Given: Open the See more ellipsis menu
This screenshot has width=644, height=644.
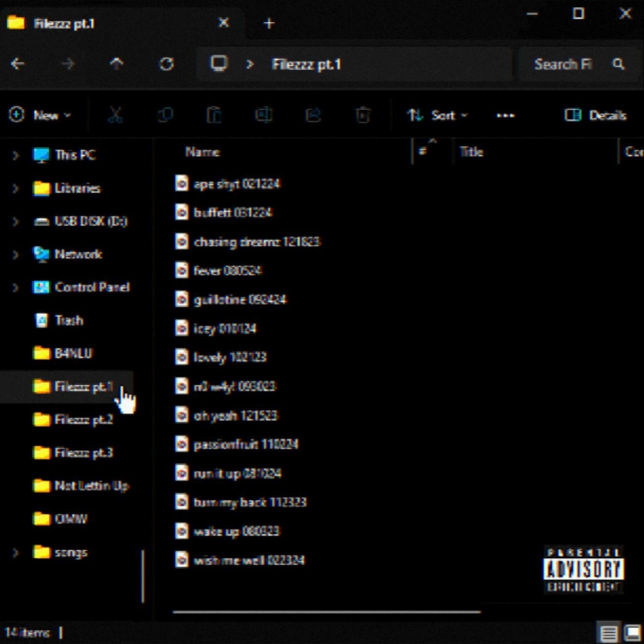Looking at the screenshot, I should tap(505, 115).
